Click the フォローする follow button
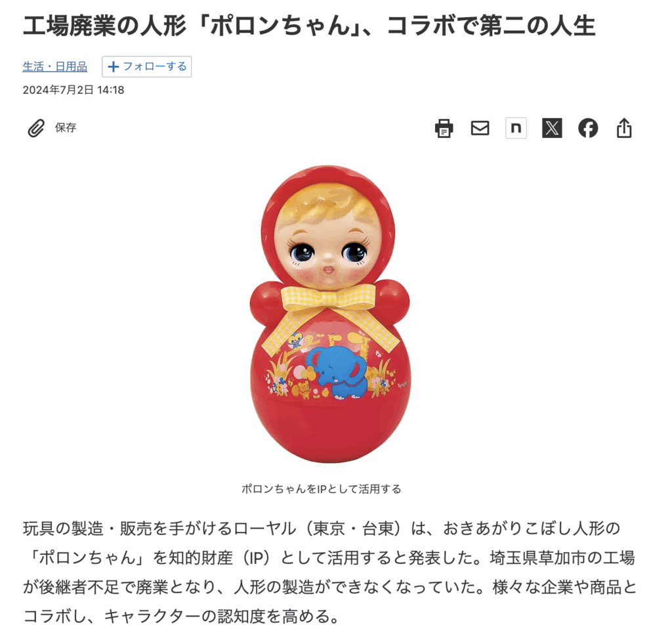This screenshot has width=672, height=631. click(146, 66)
